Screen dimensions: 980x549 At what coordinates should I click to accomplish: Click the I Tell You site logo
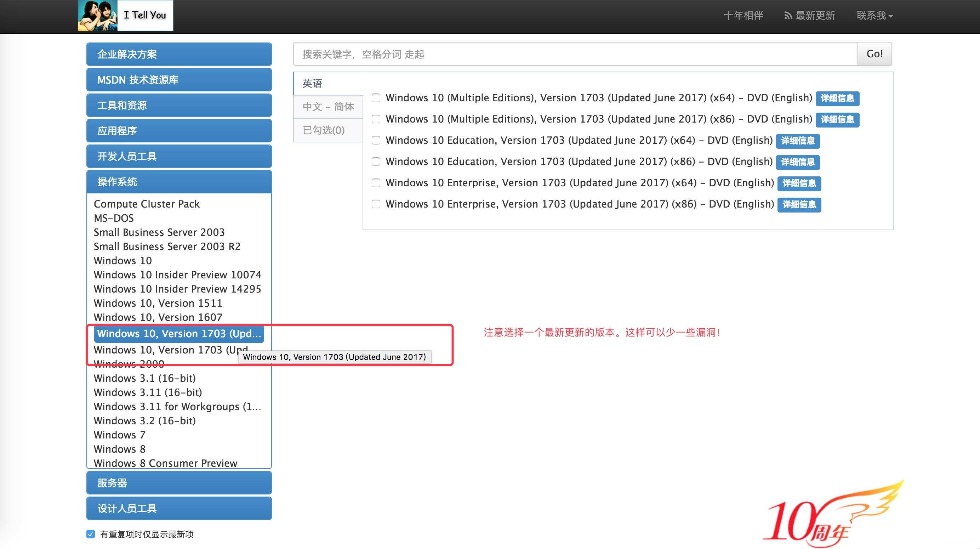(x=126, y=16)
